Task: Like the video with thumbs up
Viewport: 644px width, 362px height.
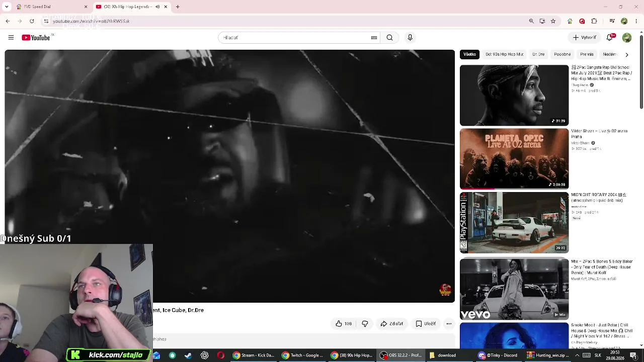Action: pyautogui.click(x=344, y=324)
